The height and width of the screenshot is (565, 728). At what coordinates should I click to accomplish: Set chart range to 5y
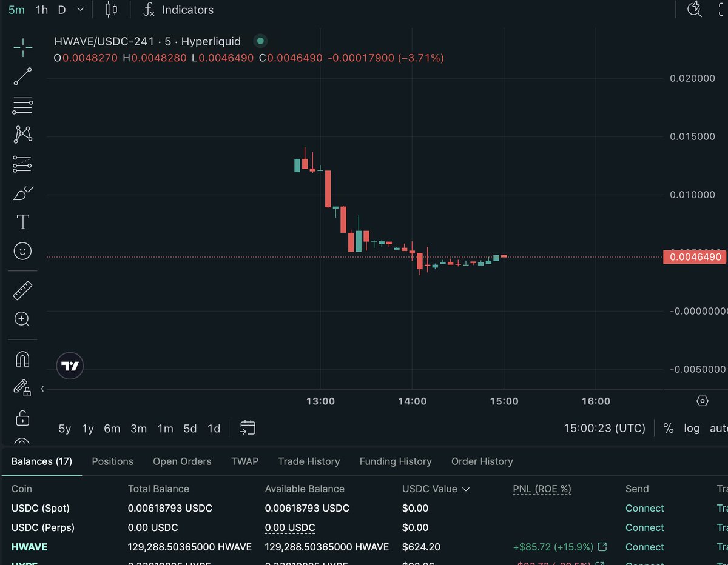point(65,429)
